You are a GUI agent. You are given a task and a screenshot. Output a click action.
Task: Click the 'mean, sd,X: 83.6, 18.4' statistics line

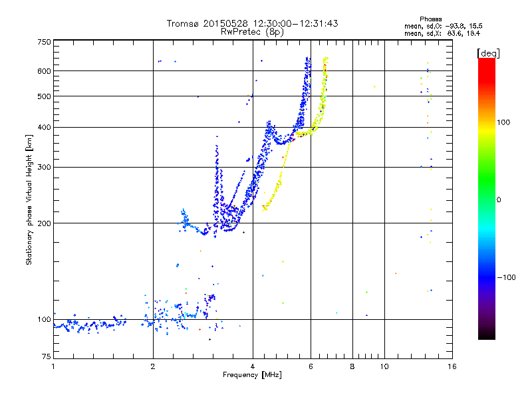click(x=442, y=33)
